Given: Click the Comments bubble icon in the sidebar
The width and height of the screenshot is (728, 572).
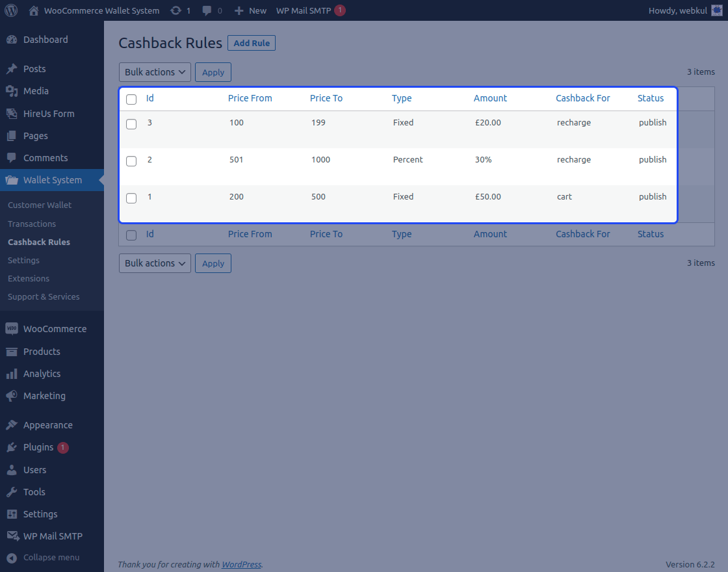Looking at the screenshot, I should click(12, 158).
